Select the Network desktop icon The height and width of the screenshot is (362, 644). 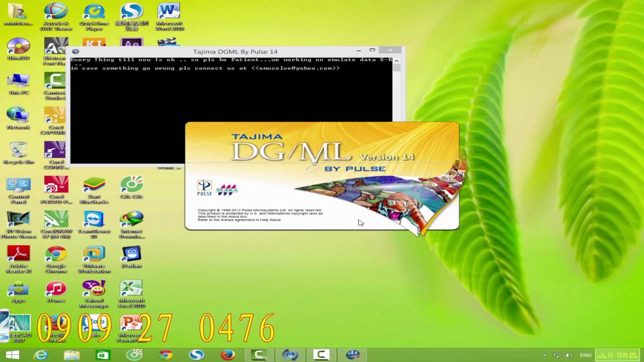19,118
